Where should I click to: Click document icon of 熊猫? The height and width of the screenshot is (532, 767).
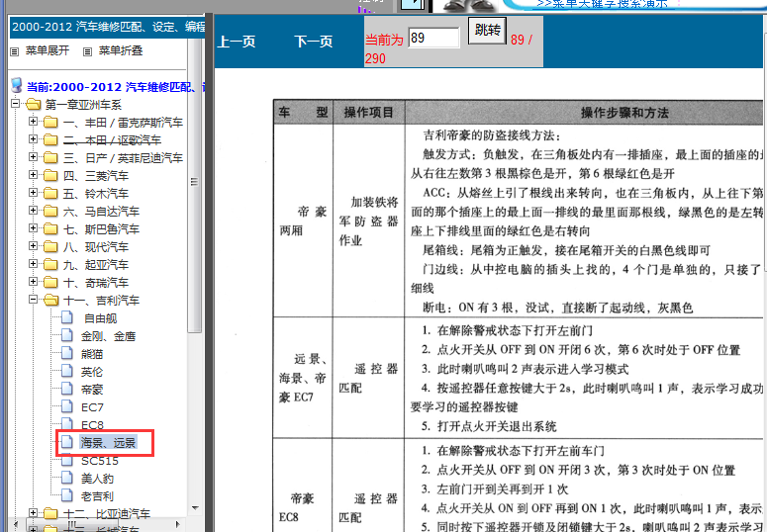[67, 353]
